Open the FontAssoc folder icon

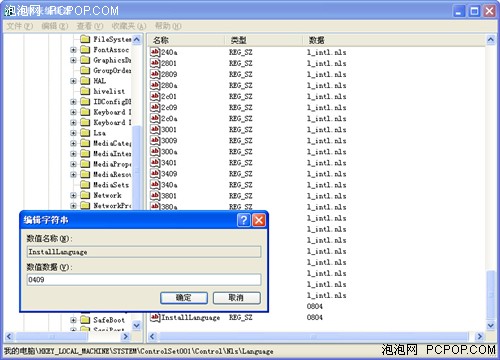point(85,50)
